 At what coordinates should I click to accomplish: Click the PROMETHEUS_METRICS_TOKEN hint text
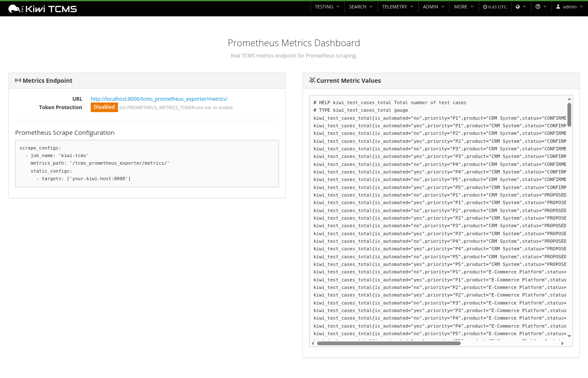[176, 108]
